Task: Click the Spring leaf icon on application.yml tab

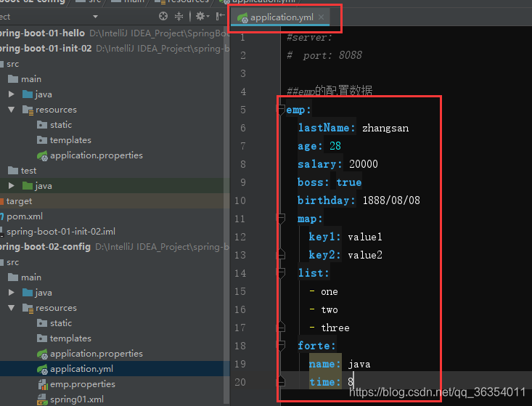Action: 242,17
